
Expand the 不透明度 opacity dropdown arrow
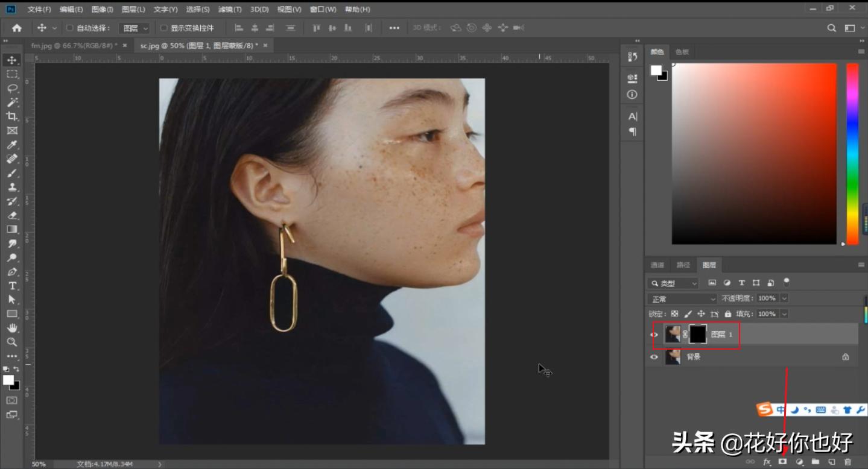(784, 298)
